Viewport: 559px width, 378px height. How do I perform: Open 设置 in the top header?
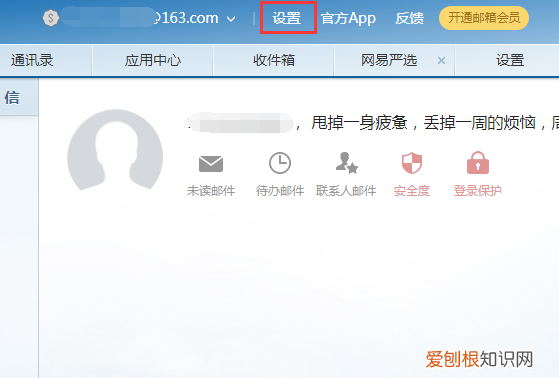pyautogui.click(x=287, y=18)
